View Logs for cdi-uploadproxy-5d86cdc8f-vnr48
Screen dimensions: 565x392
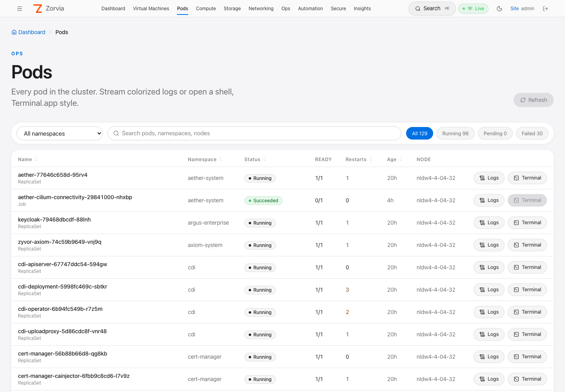[489, 334]
